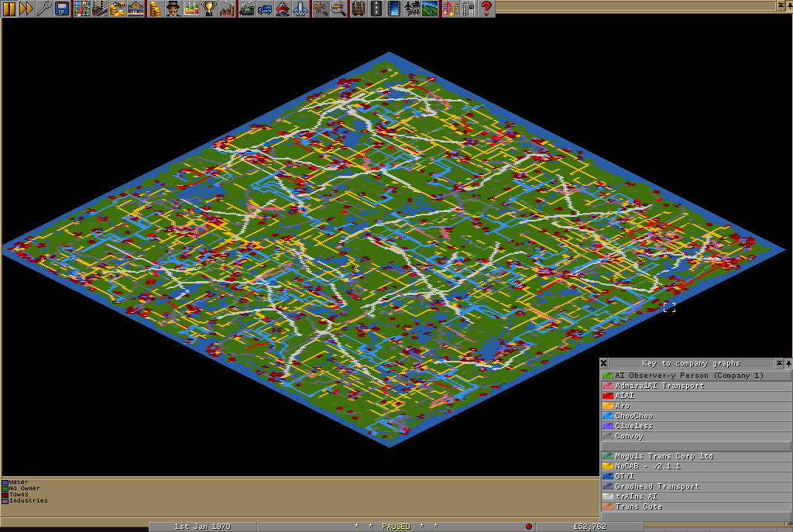Show the company station list
The width and height of the screenshot is (793, 532).
point(135,9)
